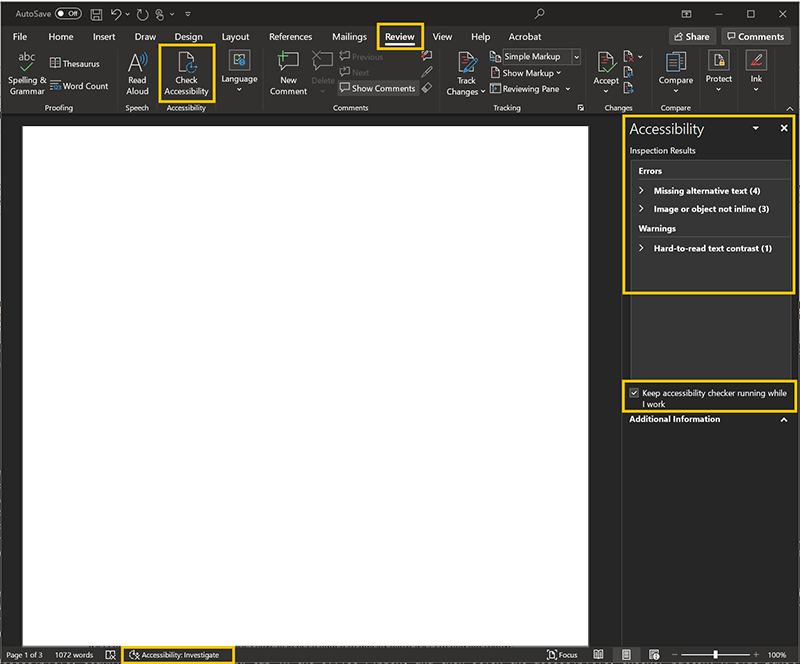The width and height of the screenshot is (800, 664).
Task: Start Ink Comment with pen bubble icon
Action: [427, 56]
